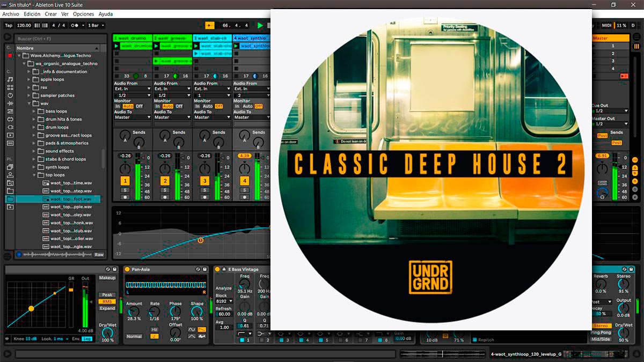Viewport: 644px width, 362px height.
Task: Save the Pan-Asia preset disk icon
Action: pos(204,269)
